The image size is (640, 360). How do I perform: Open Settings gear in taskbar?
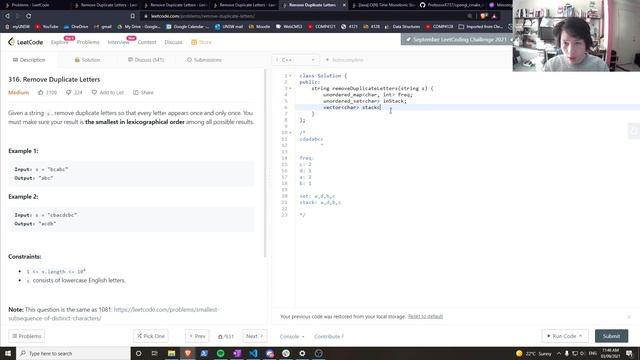(x=302, y=353)
